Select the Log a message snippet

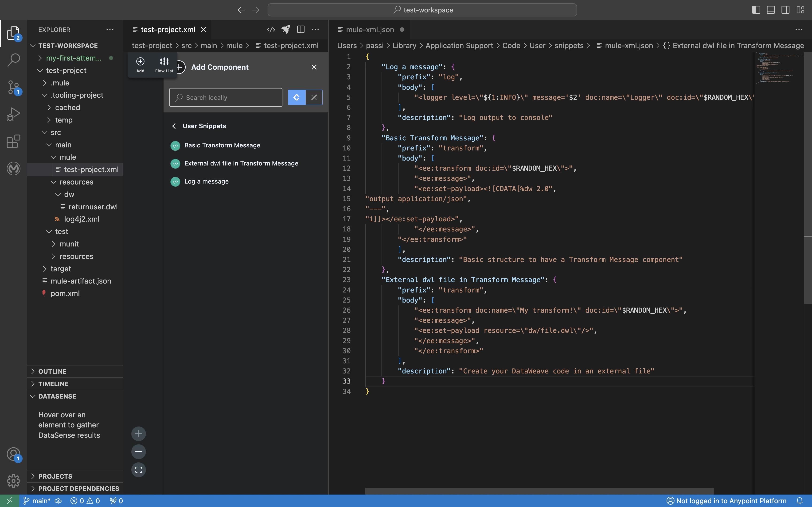point(206,181)
